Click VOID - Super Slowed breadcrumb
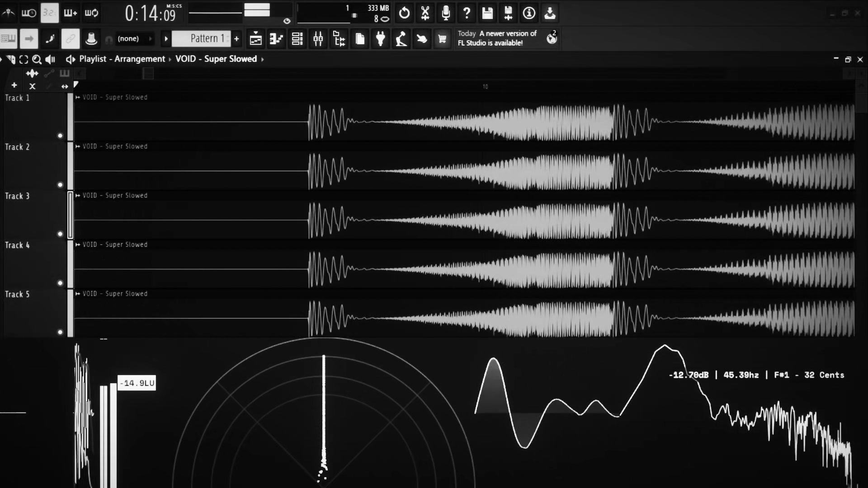The width and height of the screenshot is (868, 488). tap(216, 59)
